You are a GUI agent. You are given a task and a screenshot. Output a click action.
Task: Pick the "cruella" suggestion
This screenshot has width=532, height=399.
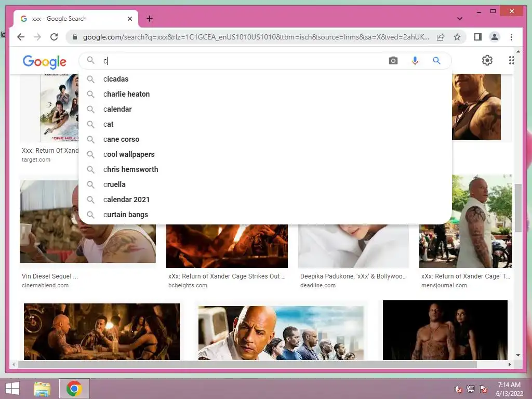coord(264,184)
